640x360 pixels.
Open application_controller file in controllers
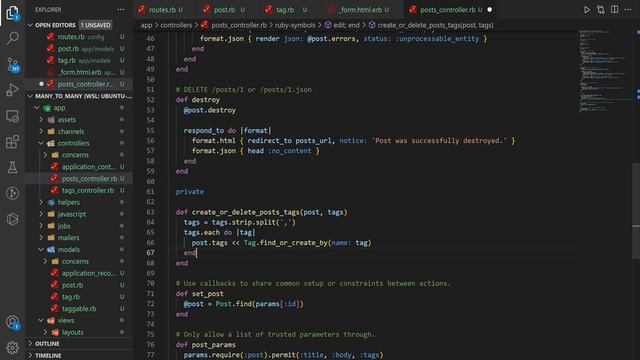click(79, 167)
